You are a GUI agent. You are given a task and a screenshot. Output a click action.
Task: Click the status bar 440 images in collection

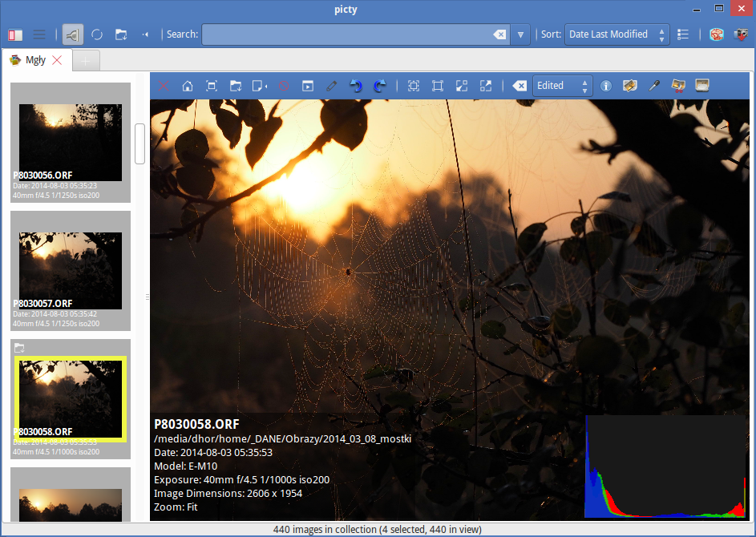pos(378,529)
